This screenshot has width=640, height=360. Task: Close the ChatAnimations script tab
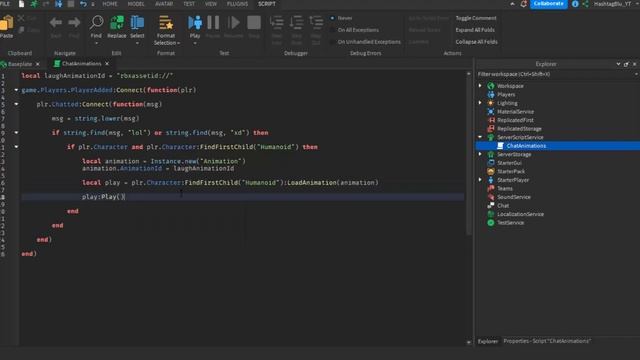(x=107, y=64)
